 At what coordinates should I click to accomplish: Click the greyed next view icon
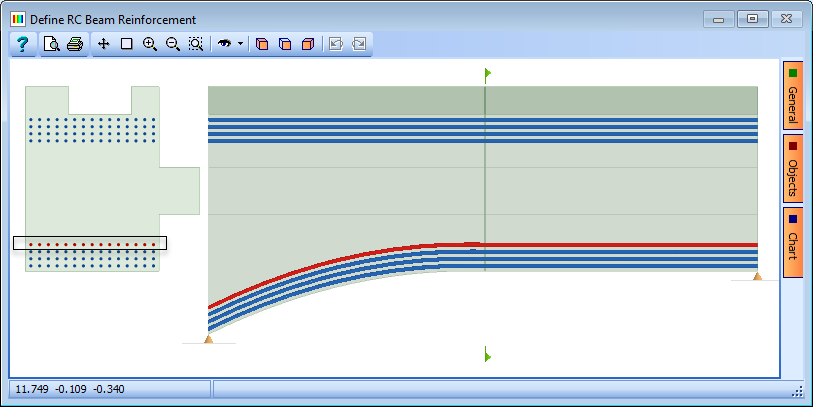(x=359, y=44)
